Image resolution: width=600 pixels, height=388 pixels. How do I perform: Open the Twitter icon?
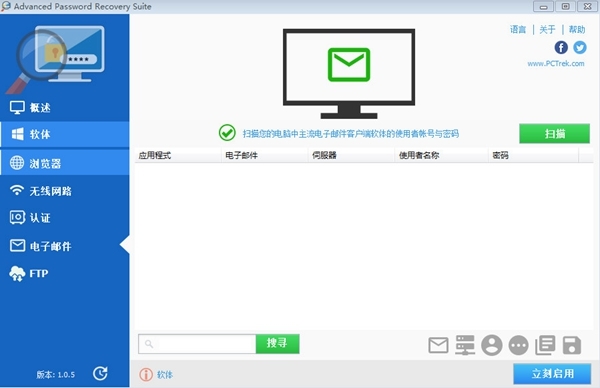click(x=580, y=47)
